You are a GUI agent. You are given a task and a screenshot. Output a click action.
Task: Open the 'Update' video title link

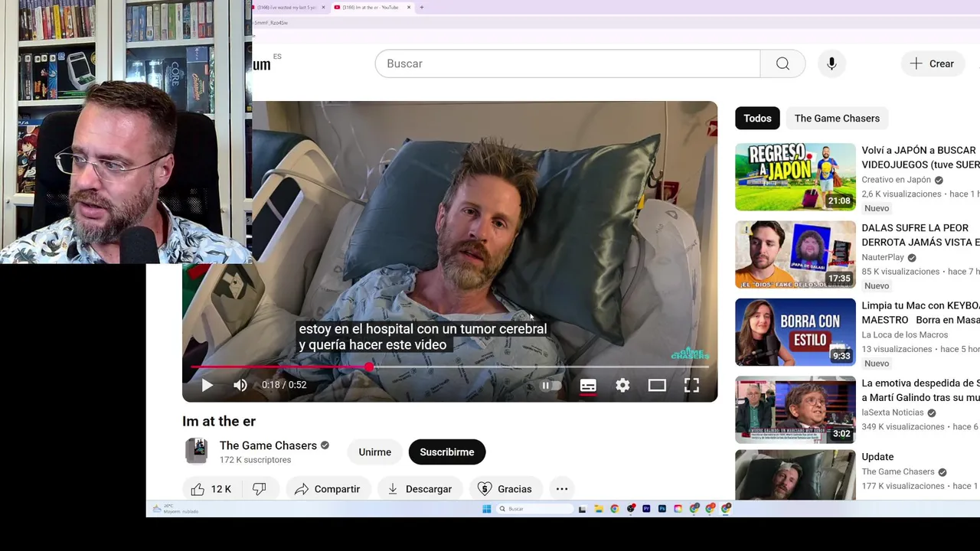(877, 457)
